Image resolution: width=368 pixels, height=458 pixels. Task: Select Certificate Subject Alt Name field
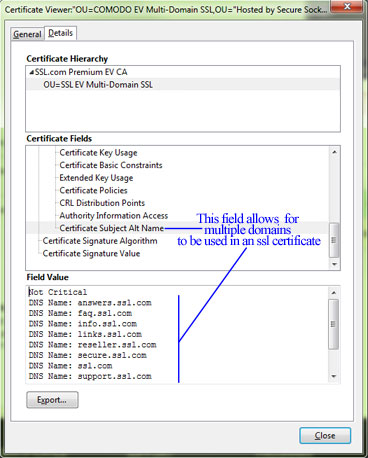[112, 228]
